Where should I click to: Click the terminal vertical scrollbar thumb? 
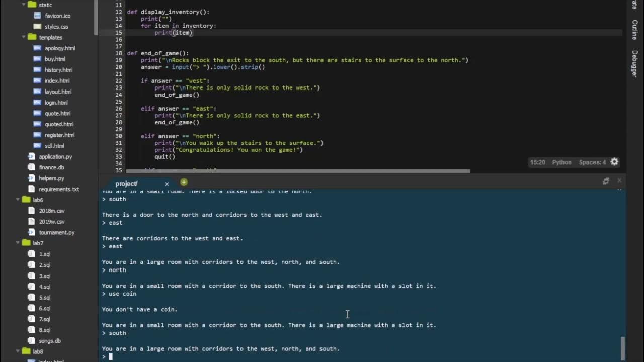click(x=623, y=348)
